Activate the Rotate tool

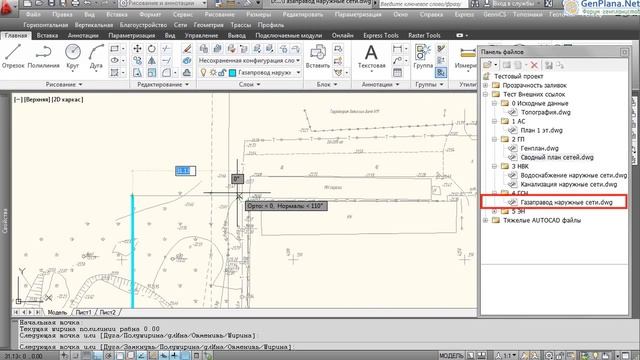coord(152,49)
